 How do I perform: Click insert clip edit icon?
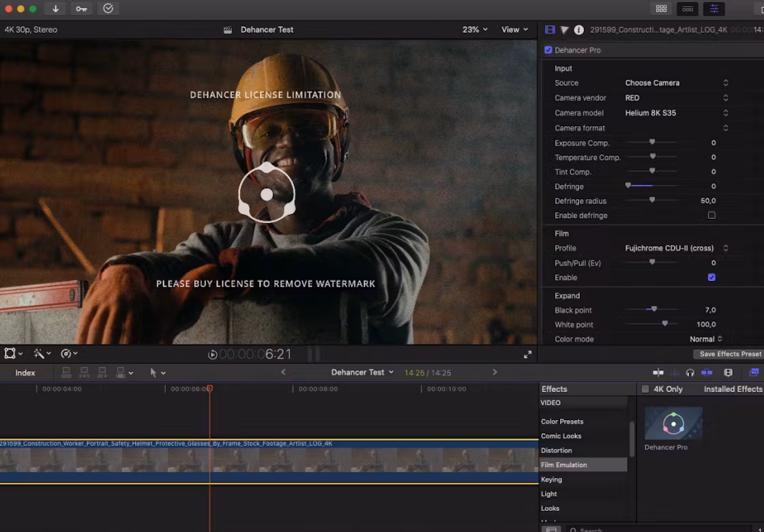85,372
